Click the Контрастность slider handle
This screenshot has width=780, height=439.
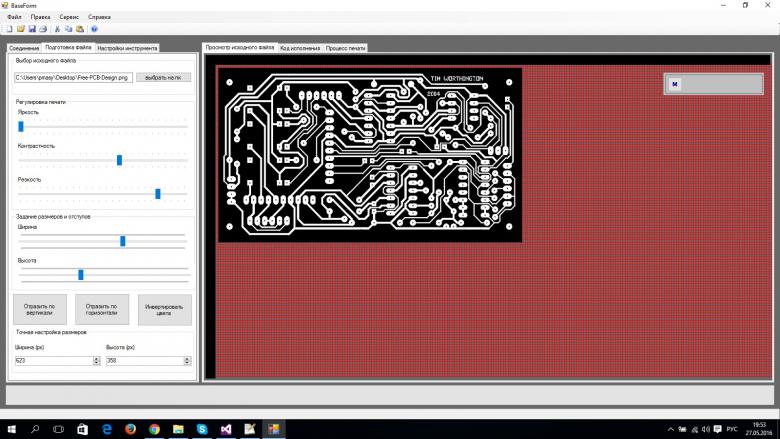pos(119,160)
